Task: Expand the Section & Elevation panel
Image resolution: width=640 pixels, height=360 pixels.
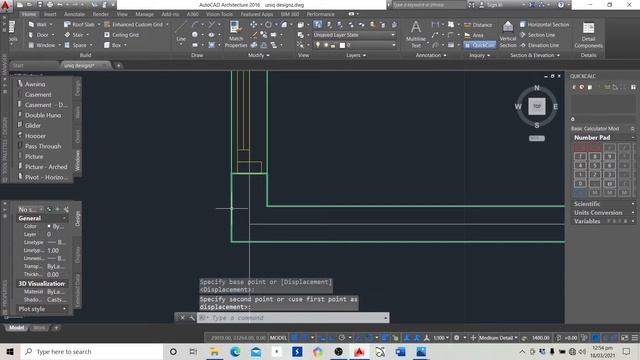Action: tap(535, 55)
